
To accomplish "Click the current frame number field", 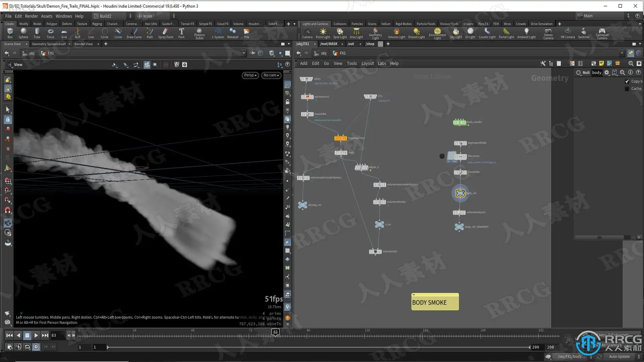I will [x=57, y=335].
